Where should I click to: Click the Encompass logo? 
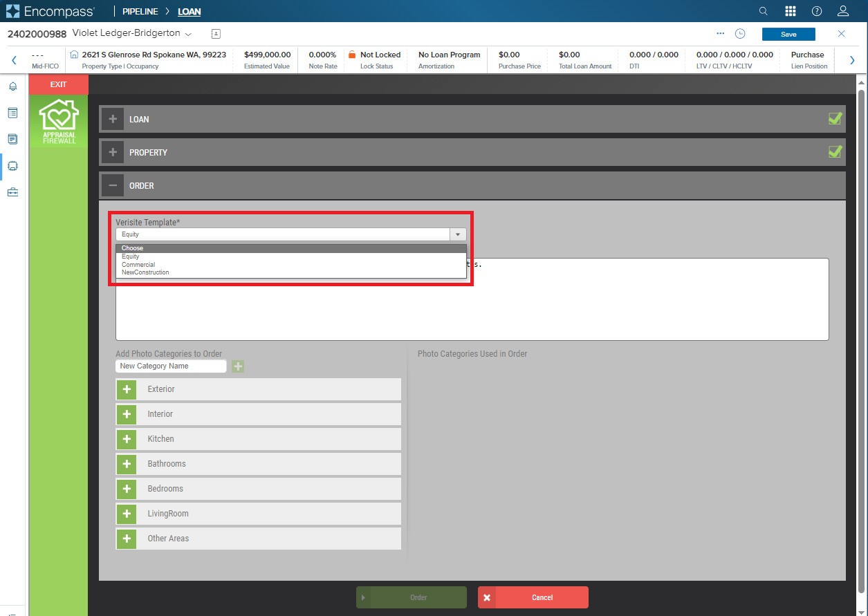pyautogui.click(x=50, y=11)
